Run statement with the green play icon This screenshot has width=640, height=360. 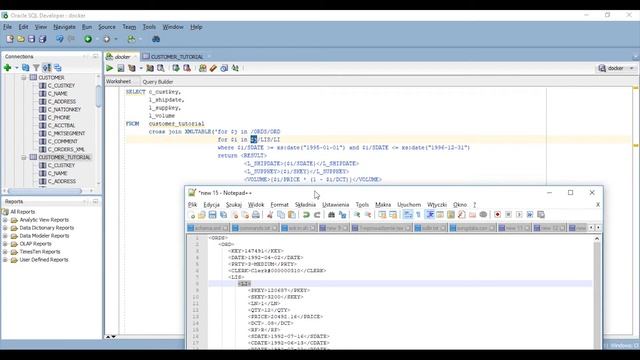(109, 68)
